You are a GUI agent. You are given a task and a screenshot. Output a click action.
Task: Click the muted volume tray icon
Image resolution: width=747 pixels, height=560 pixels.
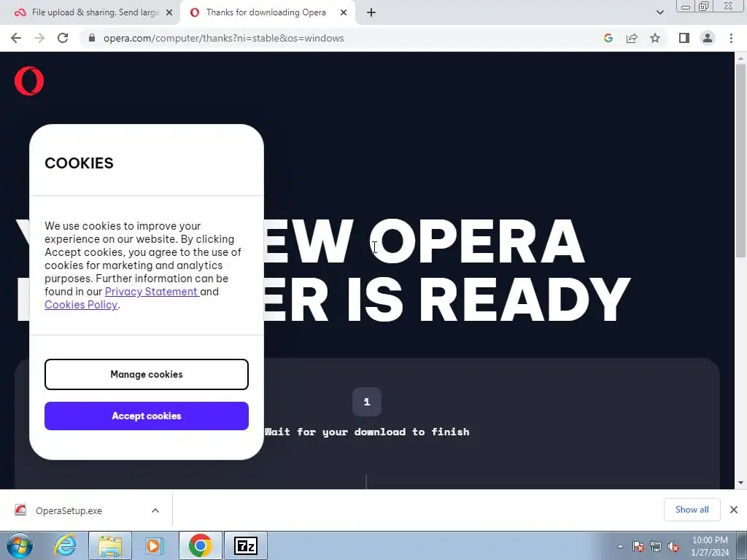(x=673, y=546)
